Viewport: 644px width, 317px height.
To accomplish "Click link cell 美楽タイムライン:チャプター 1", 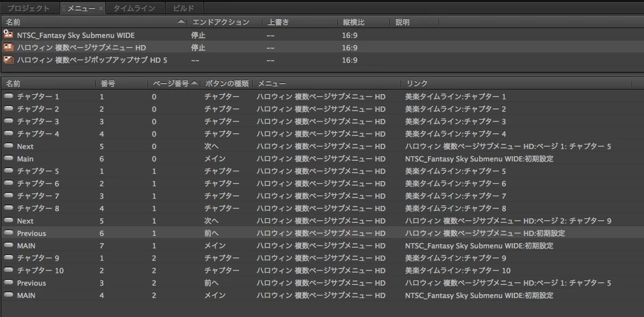I will pyautogui.click(x=456, y=97).
